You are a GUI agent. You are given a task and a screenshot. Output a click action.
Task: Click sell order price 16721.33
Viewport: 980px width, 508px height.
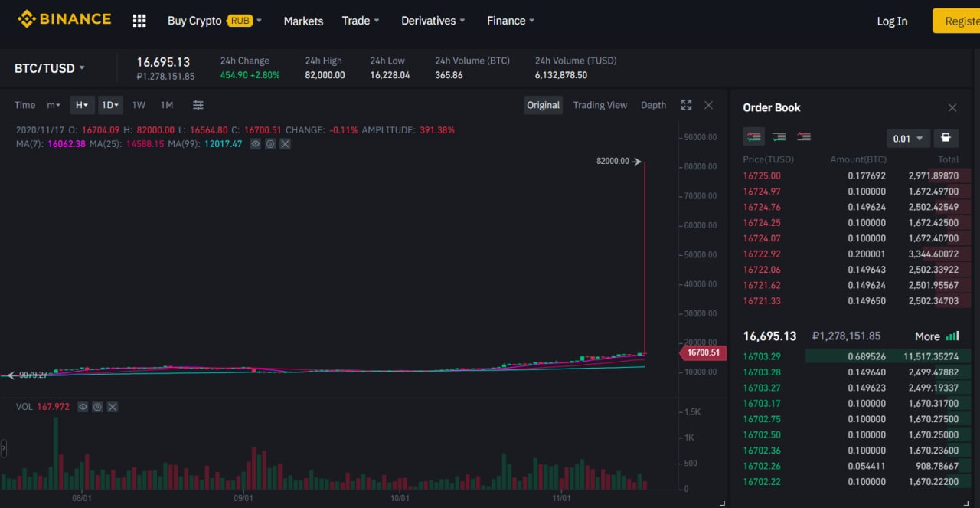coord(762,301)
